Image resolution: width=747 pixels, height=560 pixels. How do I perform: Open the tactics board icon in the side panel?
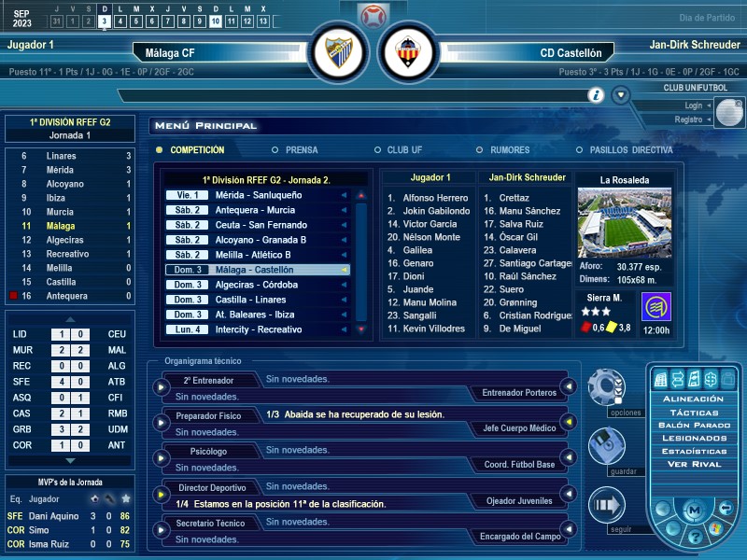pos(694,379)
